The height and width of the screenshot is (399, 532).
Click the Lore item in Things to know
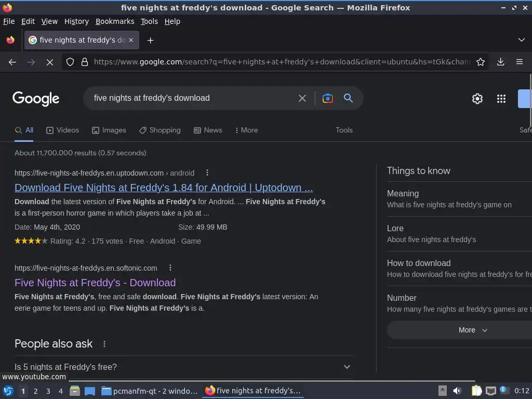point(459,234)
